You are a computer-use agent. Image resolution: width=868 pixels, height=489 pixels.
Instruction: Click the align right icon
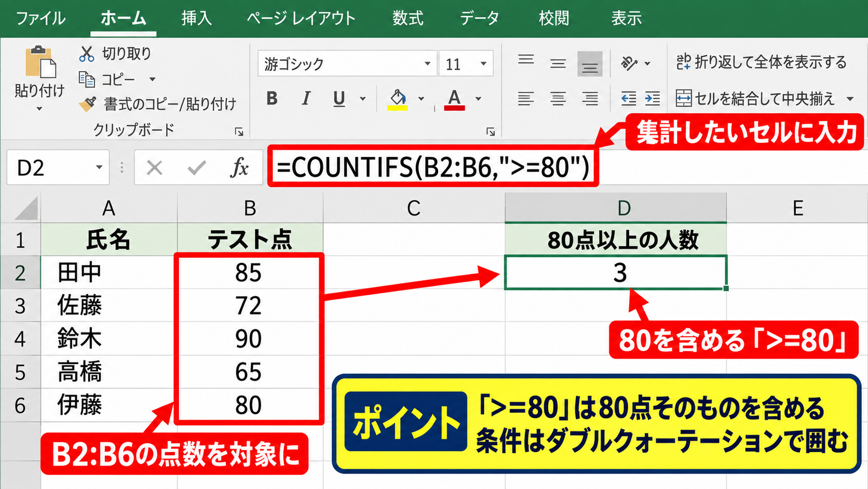pos(590,98)
